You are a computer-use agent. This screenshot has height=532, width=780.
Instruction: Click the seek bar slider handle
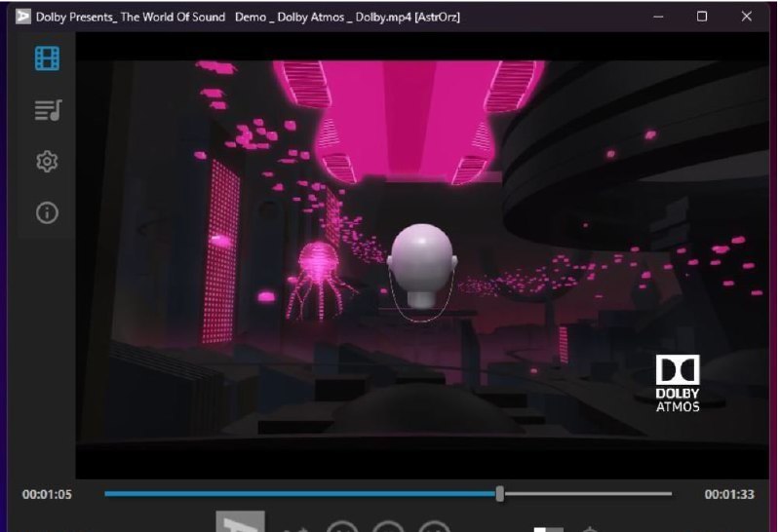point(500,494)
